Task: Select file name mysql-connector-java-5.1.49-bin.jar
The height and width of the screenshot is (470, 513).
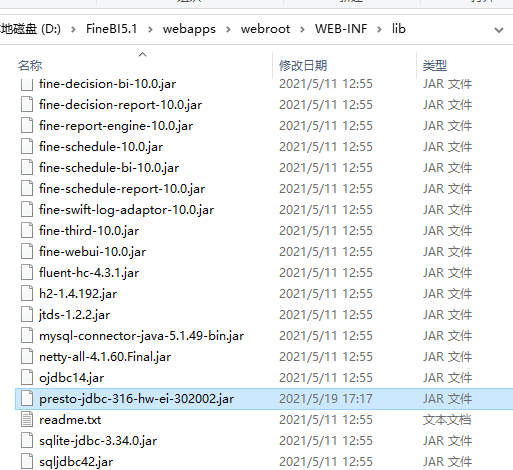Action: 141,336
